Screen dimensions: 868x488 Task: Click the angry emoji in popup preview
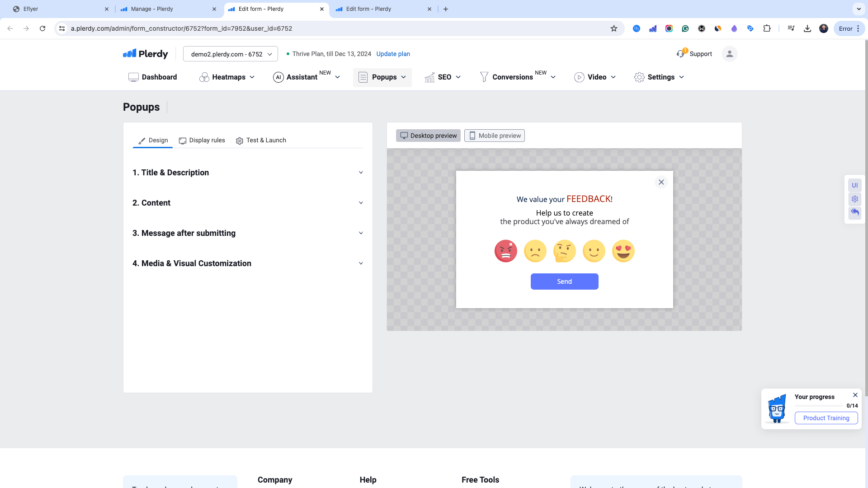[x=505, y=251]
